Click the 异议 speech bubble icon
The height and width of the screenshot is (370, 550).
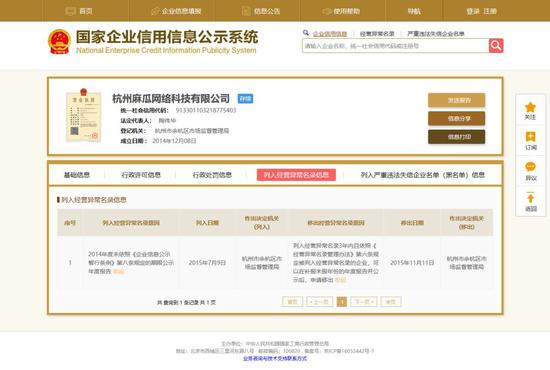(x=530, y=167)
